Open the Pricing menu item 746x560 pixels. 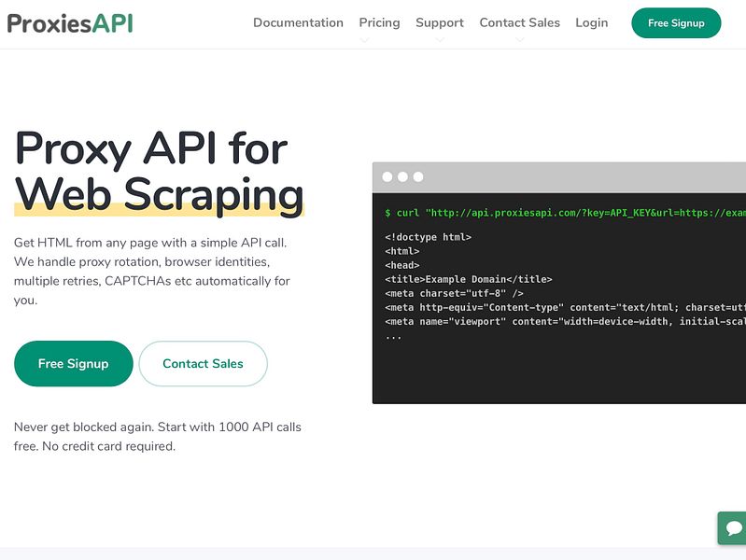coord(379,22)
